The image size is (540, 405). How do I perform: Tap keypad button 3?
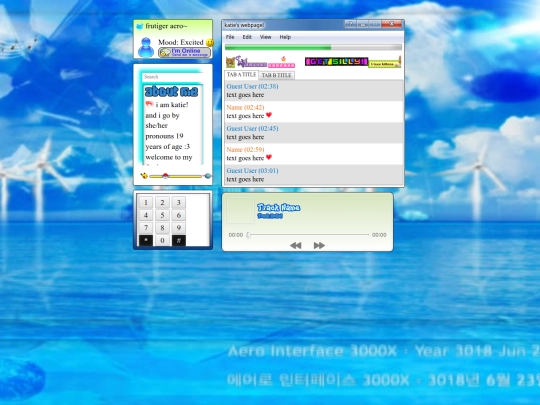179,202
